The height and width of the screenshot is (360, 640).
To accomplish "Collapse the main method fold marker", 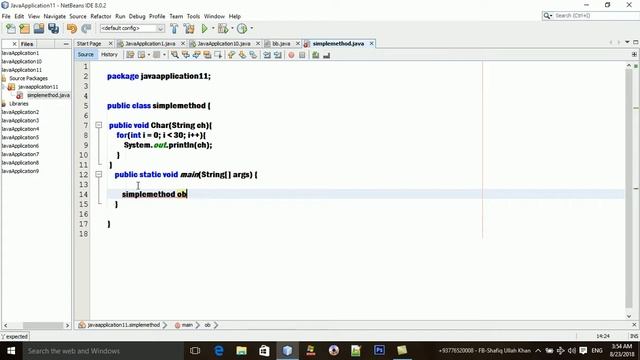I will click(99, 174).
